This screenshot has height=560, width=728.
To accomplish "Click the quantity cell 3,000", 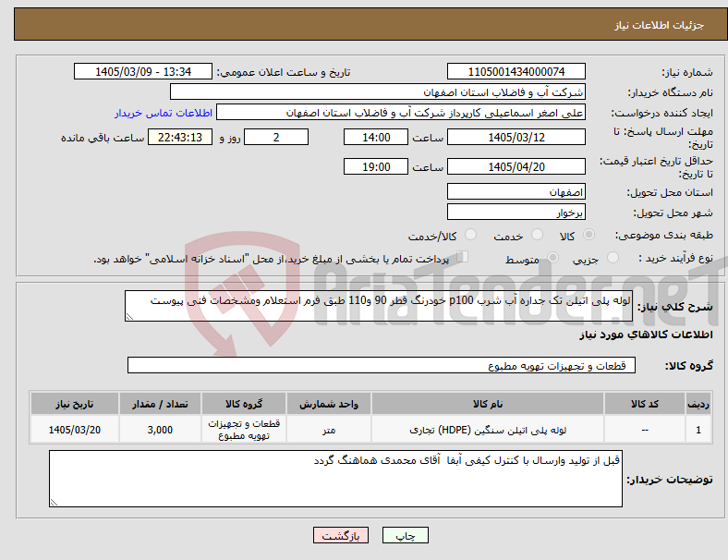I will click(x=160, y=430).
